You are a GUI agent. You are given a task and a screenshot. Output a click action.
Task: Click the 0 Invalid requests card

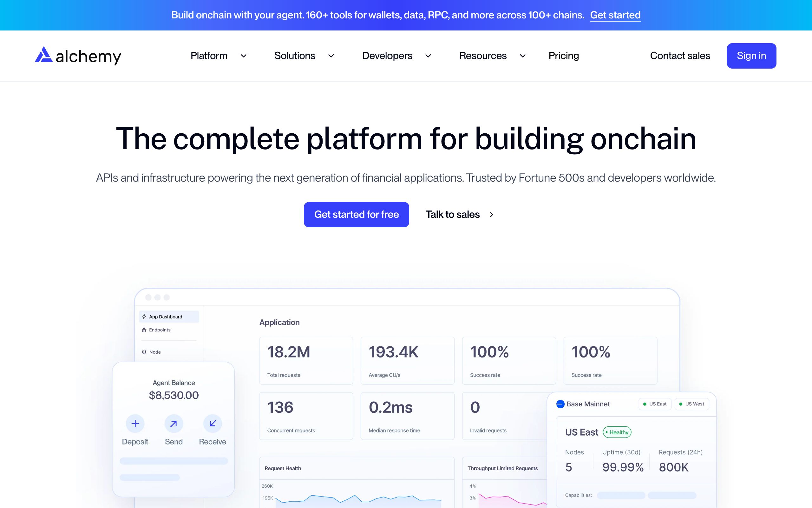(x=504, y=416)
